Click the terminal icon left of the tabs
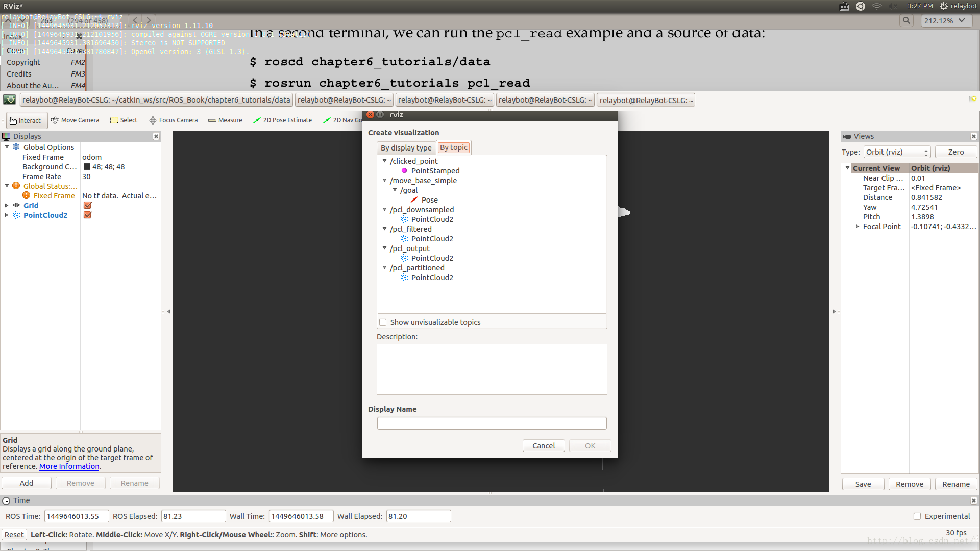The width and height of the screenshot is (980, 551). [x=9, y=100]
